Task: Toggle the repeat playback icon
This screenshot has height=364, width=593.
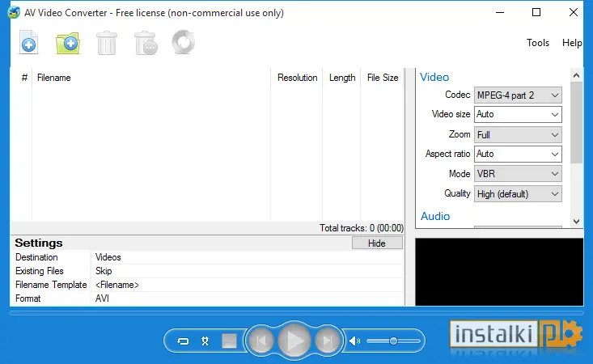Action: coord(183,341)
